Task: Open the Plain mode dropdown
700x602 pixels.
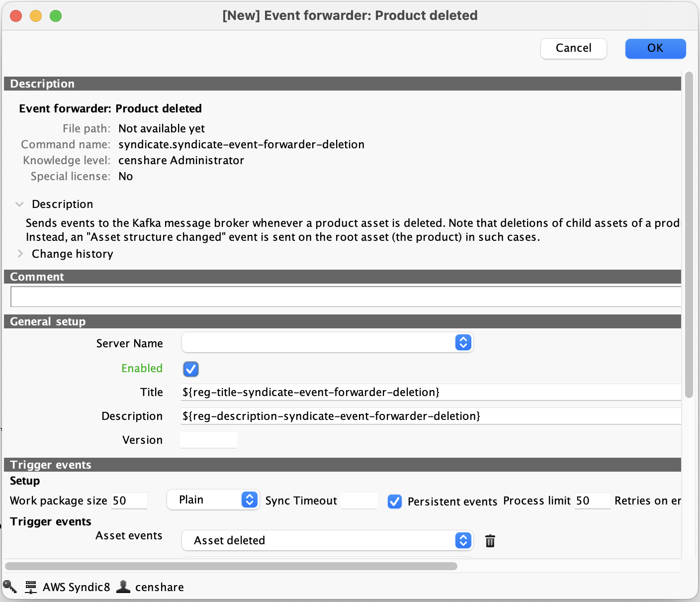Action: point(212,500)
